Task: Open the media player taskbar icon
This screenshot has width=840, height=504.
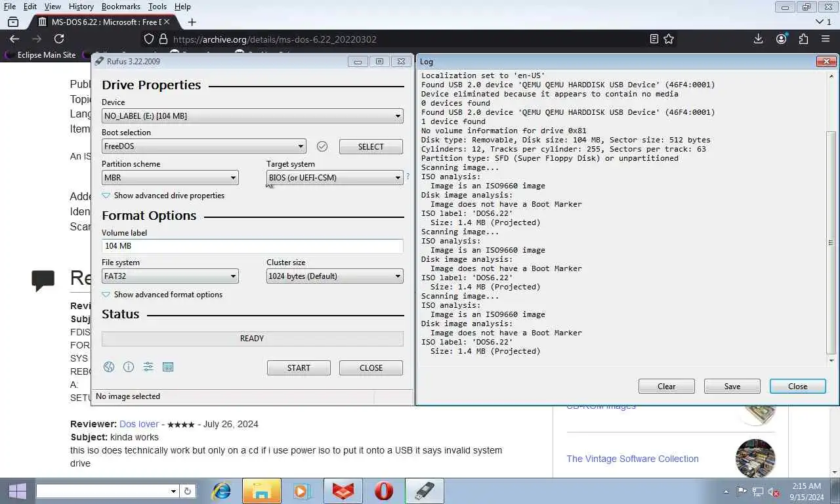Action: tap(301, 491)
